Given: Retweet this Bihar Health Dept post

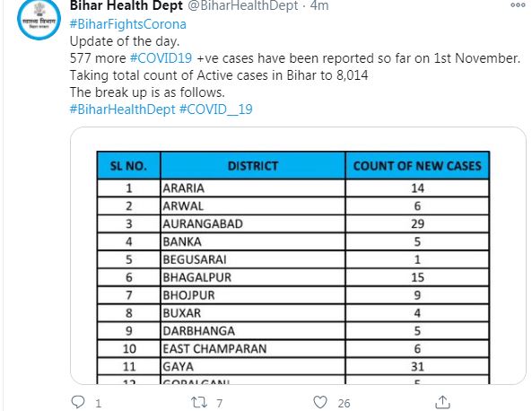Looking at the screenshot, I should point(199,403).
